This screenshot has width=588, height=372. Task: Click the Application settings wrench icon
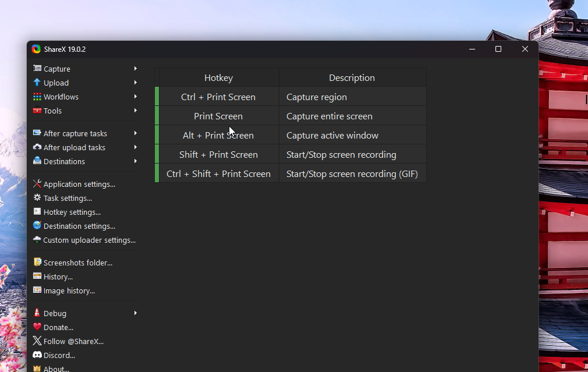click(37, 183)
